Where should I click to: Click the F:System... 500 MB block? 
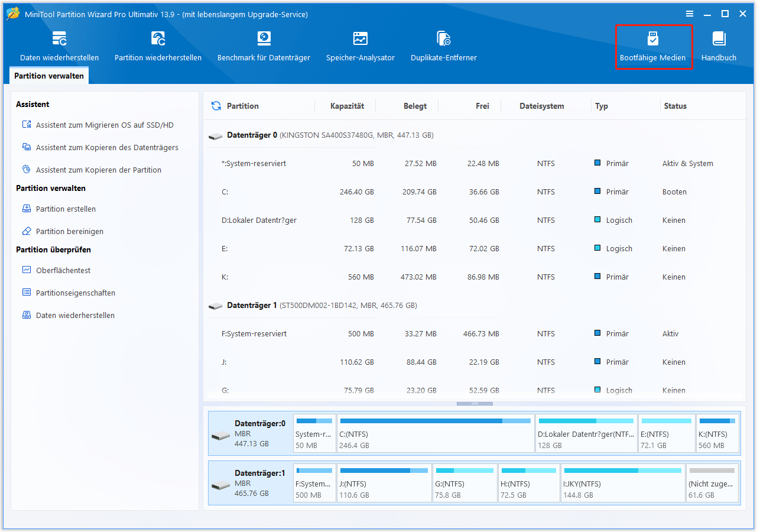point(314,483)
